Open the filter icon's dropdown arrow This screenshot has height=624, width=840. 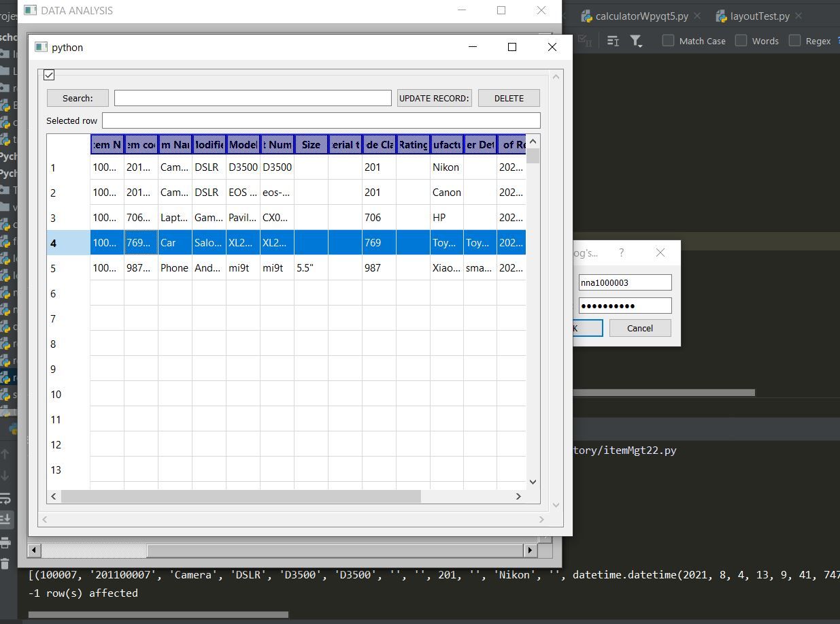(641, 45)
